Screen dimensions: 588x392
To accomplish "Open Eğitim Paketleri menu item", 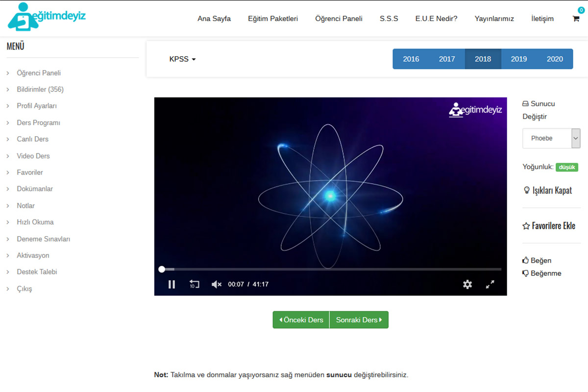I will (273, 19).
